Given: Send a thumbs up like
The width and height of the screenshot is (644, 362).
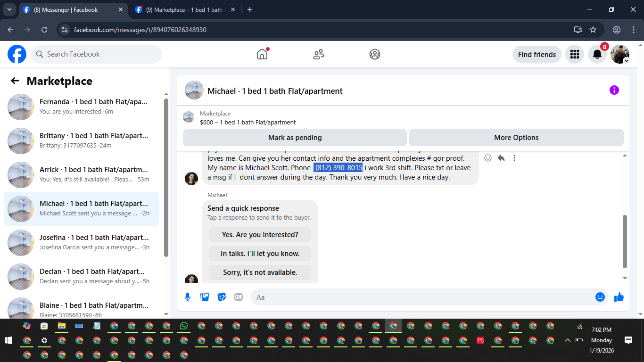Looking at the screenshot, I should coord(619,297).
